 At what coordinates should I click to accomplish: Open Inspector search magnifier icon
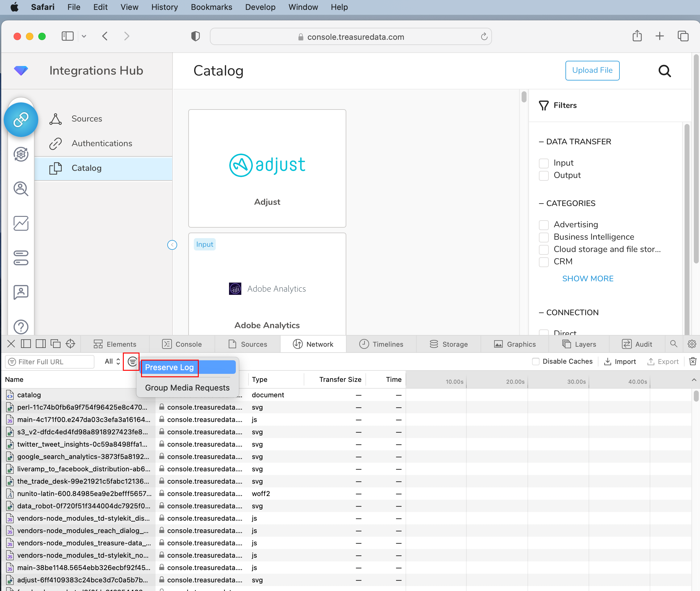click(x=673, y=344)
